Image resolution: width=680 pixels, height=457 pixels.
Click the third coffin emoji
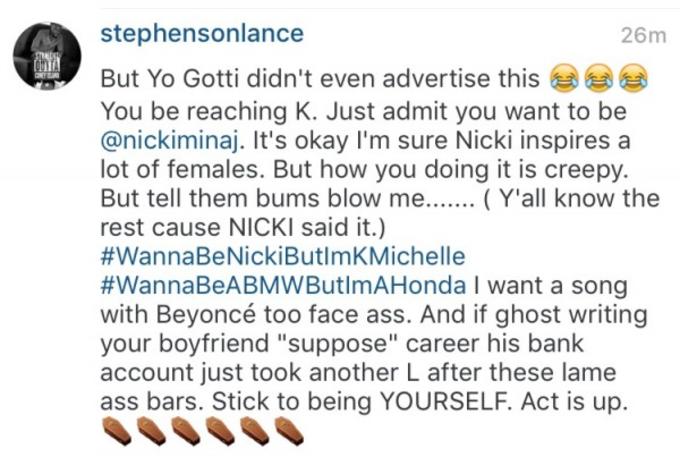(186, 431)
